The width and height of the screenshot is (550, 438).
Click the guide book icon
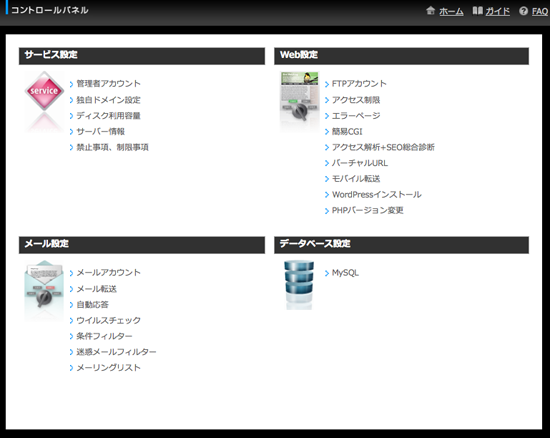477,11
